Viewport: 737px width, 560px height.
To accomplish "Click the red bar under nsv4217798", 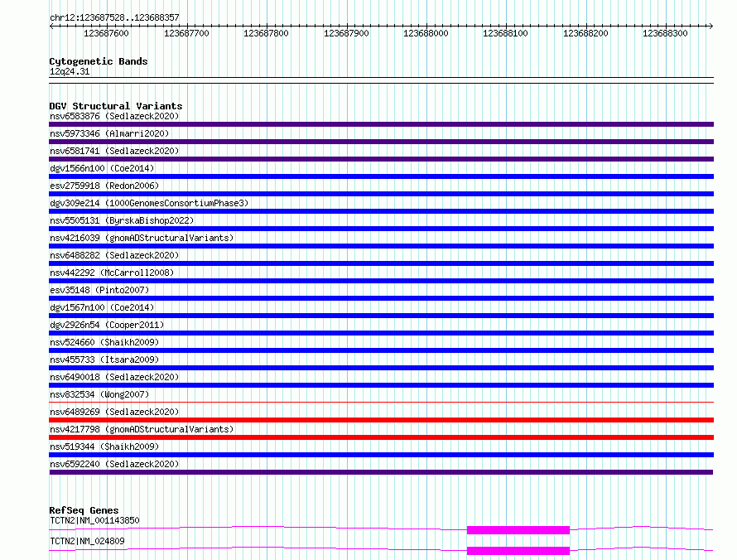I will click(x=381, y=437).
